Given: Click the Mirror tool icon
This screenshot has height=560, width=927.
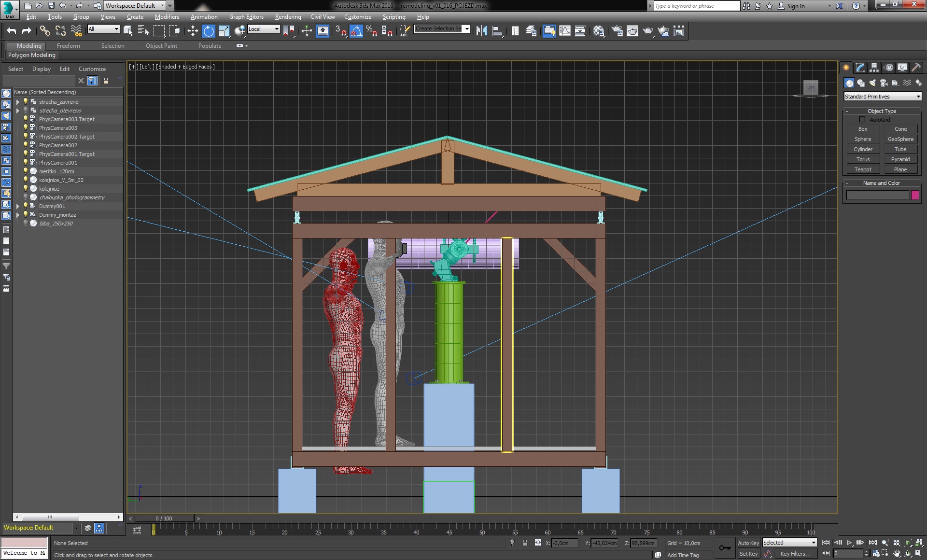Looking at the screenshot, I should click(481, 31).
